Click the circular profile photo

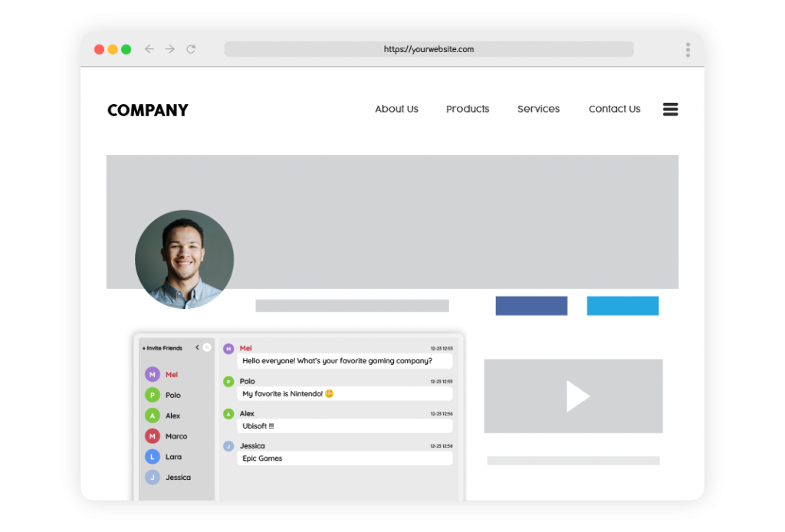pos(184,259)
